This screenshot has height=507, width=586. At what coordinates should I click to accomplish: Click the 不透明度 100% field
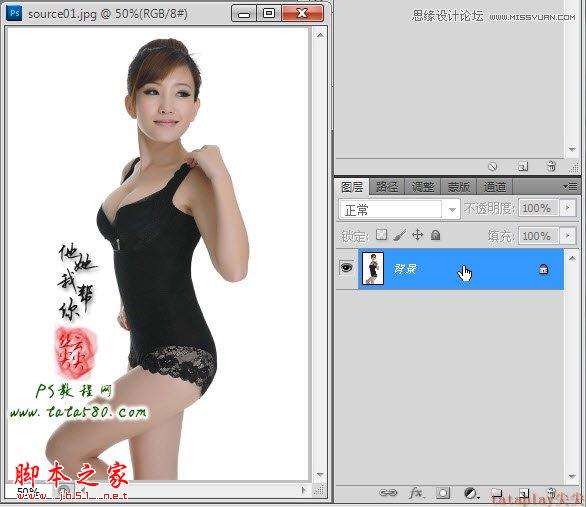coord(538,208)
